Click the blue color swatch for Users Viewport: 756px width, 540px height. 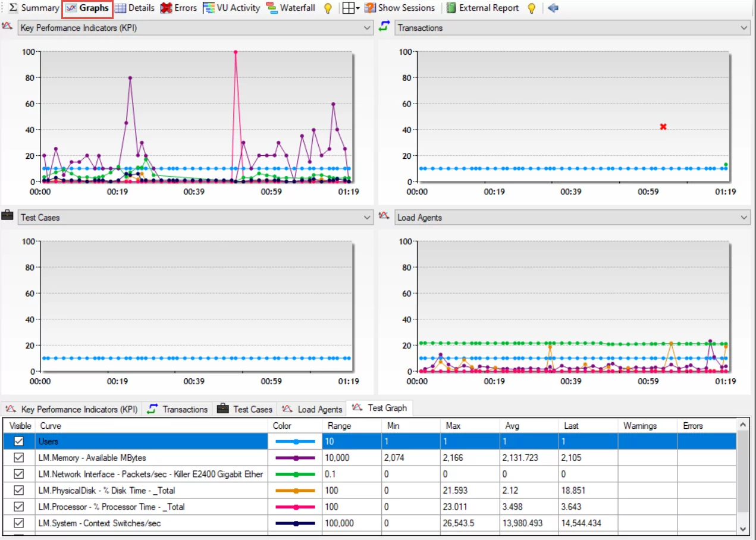296,442
